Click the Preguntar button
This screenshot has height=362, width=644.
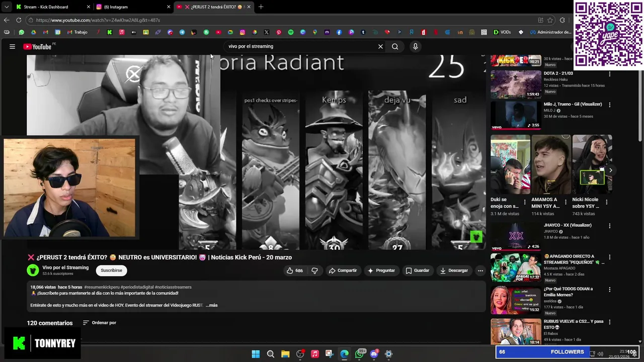pyautogui.click(x=381, y=270)
